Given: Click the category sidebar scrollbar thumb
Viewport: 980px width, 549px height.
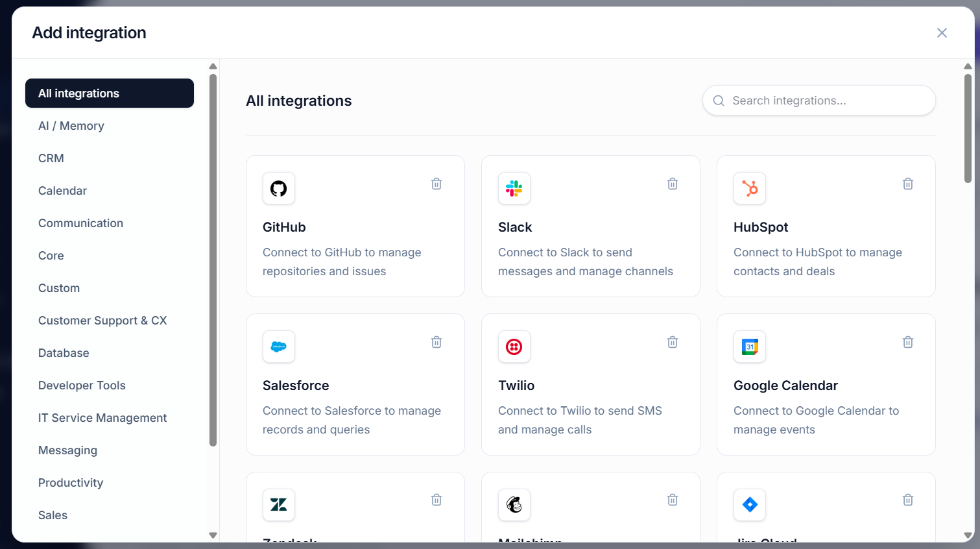Looking at the screenshot, I should pyautogui.click(x=213, y=260).
